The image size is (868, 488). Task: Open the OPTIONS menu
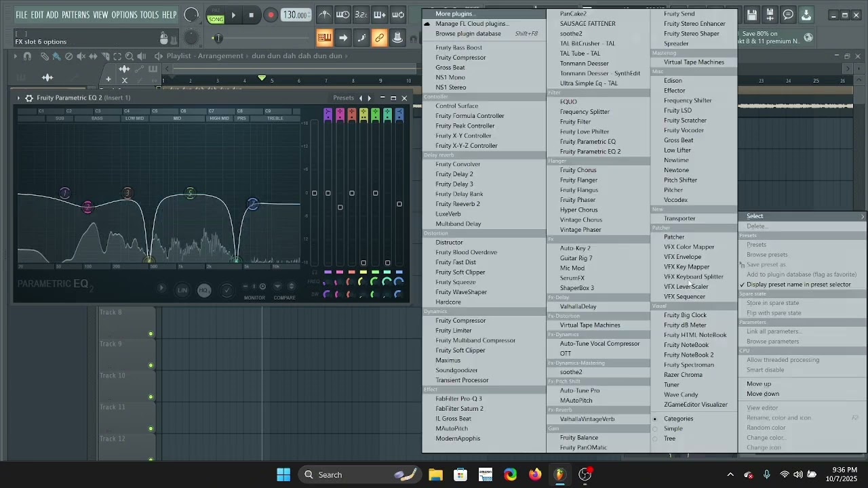pos(124,15)
